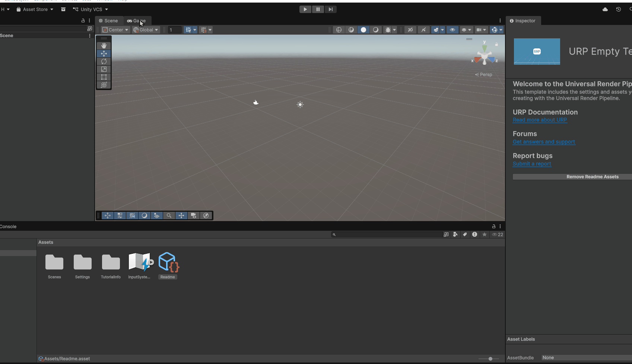This screenshot has width=632, height=364.
Task: Click the Play button
Action: pyautogui.click(x=305, y=9)
